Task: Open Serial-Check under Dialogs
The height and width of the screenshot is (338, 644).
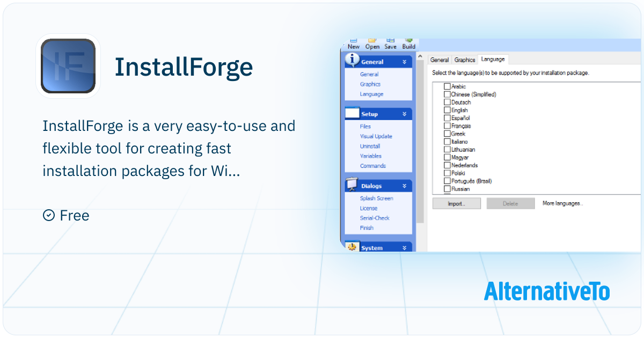Action: click(x=375, y=218)
